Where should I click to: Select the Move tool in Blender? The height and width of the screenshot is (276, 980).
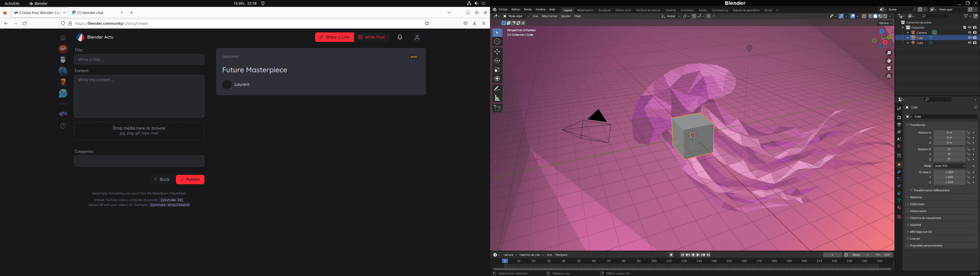point(497,51)
